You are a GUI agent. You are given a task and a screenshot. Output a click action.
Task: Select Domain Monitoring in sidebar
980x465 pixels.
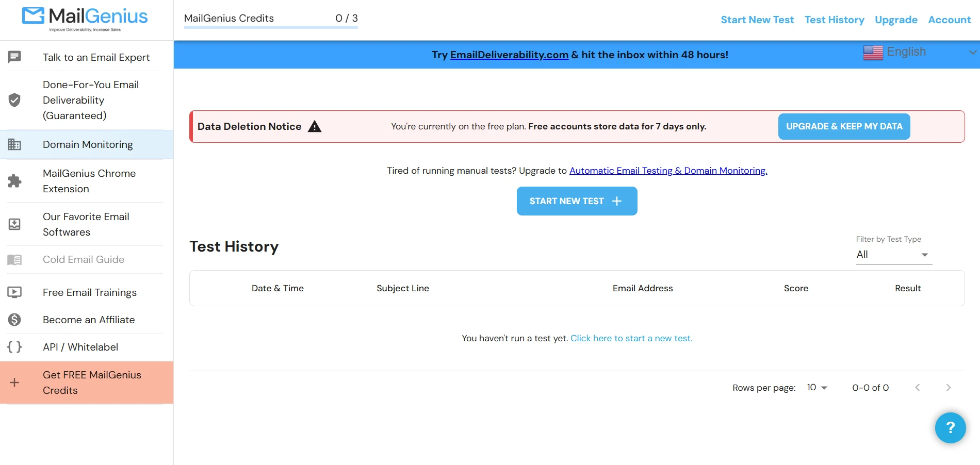pos(87,144)
